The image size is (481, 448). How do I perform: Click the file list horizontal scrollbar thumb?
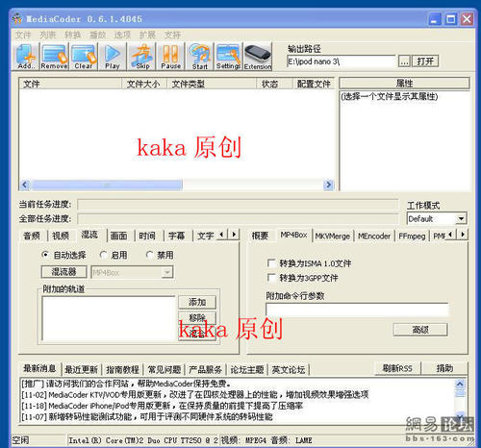click(107, 185)
